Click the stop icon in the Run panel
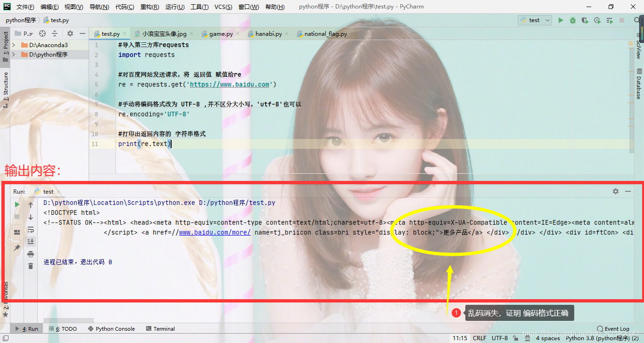This screenshot has height=343, width=644. pos(17,217)
